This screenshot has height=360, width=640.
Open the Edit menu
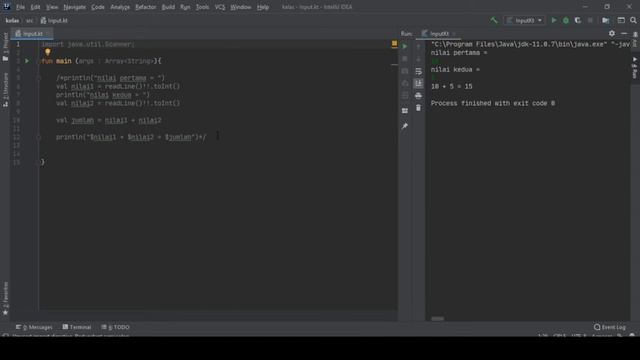coord(35,7)
